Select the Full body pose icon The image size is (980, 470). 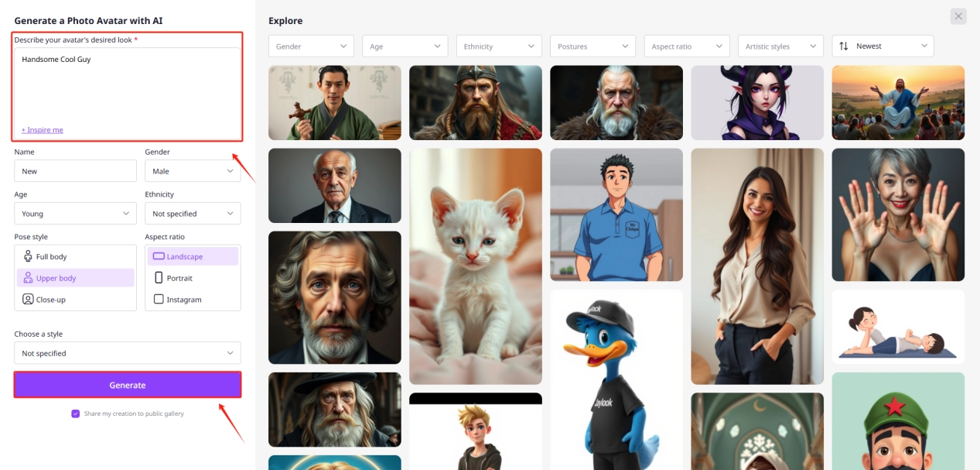[28, 256]
